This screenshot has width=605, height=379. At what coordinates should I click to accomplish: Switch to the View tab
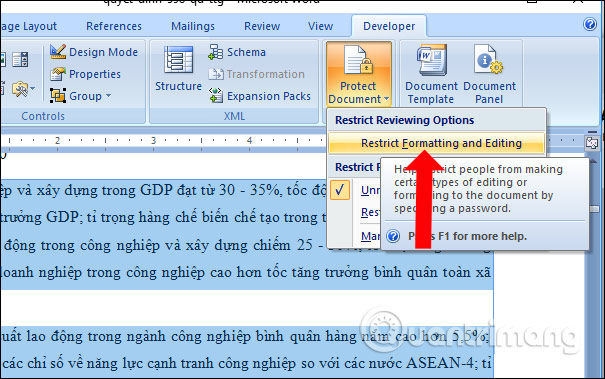point(320,26)
